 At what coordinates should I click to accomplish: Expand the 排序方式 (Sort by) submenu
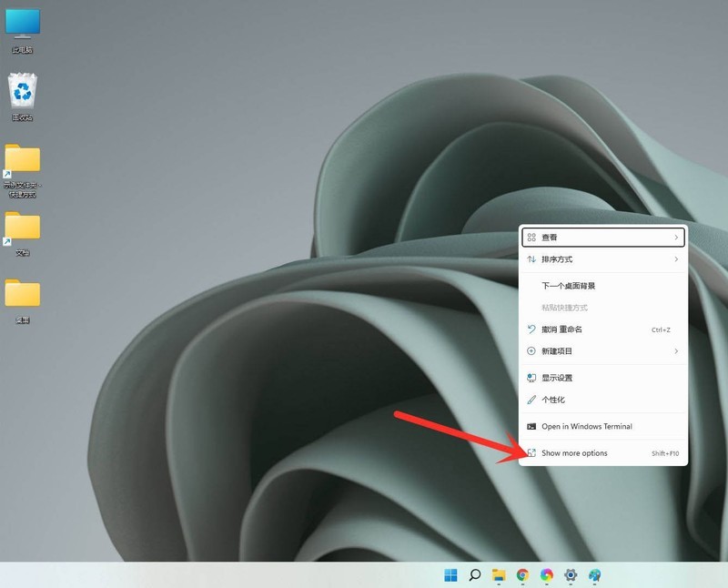click(602, 259)
